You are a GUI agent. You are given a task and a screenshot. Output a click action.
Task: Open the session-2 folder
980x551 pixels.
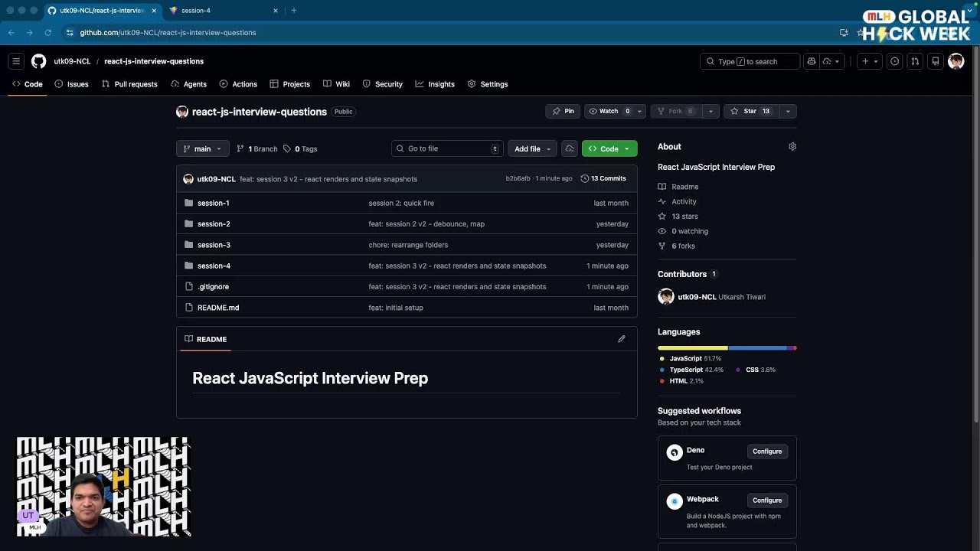(214, 224)
